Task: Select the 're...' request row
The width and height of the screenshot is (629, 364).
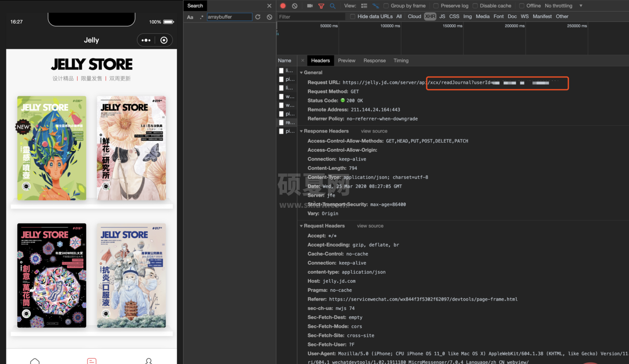Action: [287, 122]
